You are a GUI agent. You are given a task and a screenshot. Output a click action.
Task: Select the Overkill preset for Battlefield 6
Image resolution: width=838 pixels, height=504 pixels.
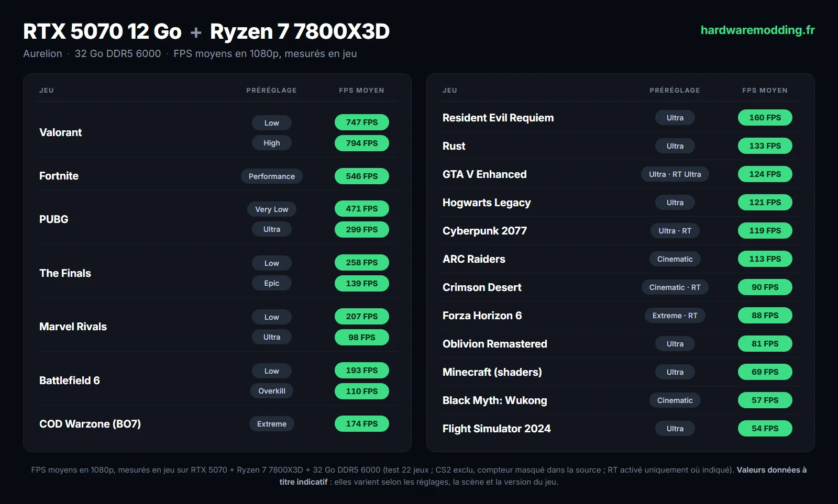point(272,391)
